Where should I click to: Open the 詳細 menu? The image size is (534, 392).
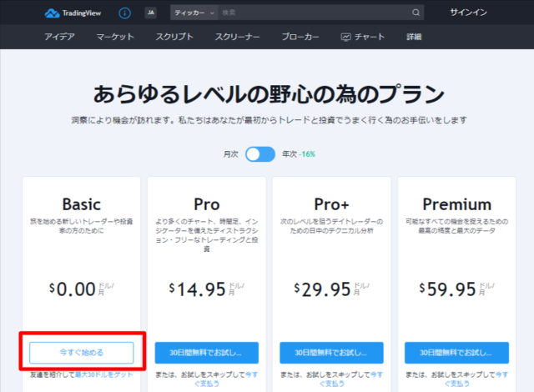tap(414, 37)
